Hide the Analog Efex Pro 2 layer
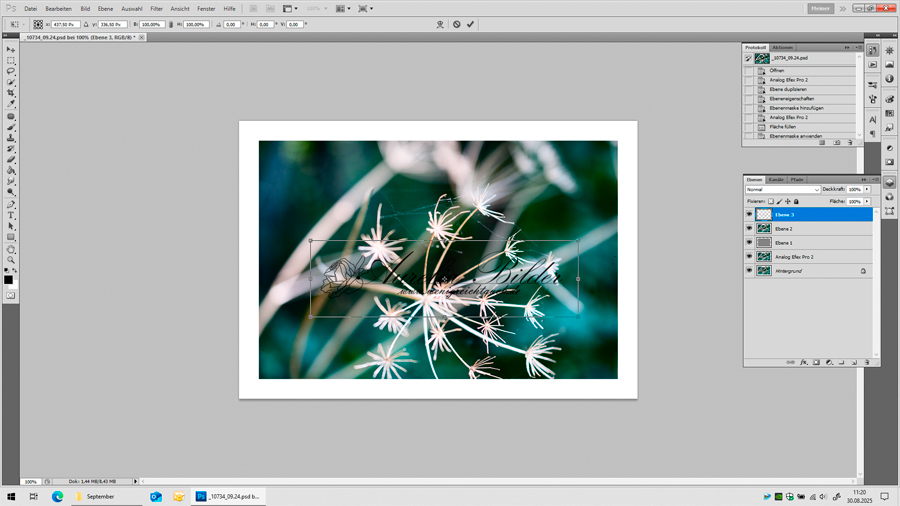This screenshot has height=506, width=900. coord(749,256)
